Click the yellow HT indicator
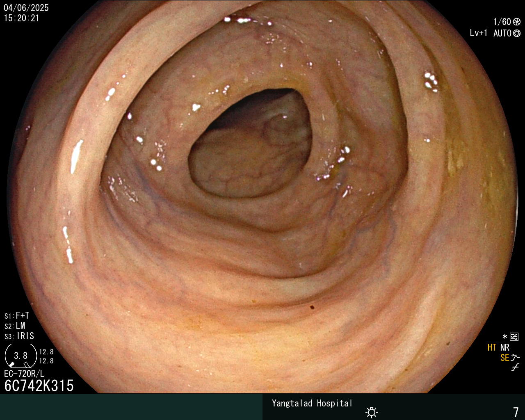Viewport: 525px width, 420px height. click(492, 347)
